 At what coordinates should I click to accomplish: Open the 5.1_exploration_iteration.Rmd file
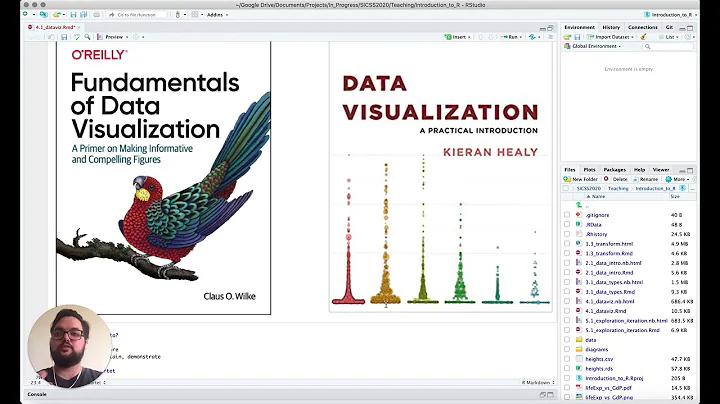(x=622, y=330)
